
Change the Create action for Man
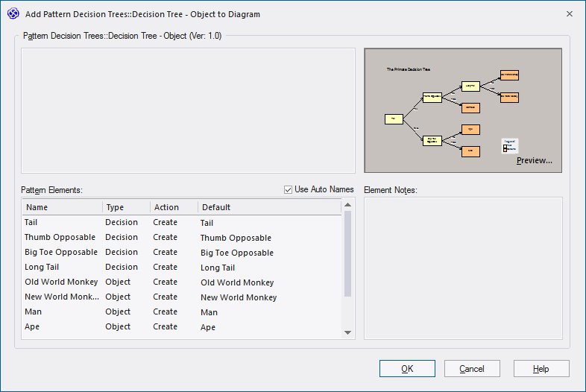pos(166,312)
